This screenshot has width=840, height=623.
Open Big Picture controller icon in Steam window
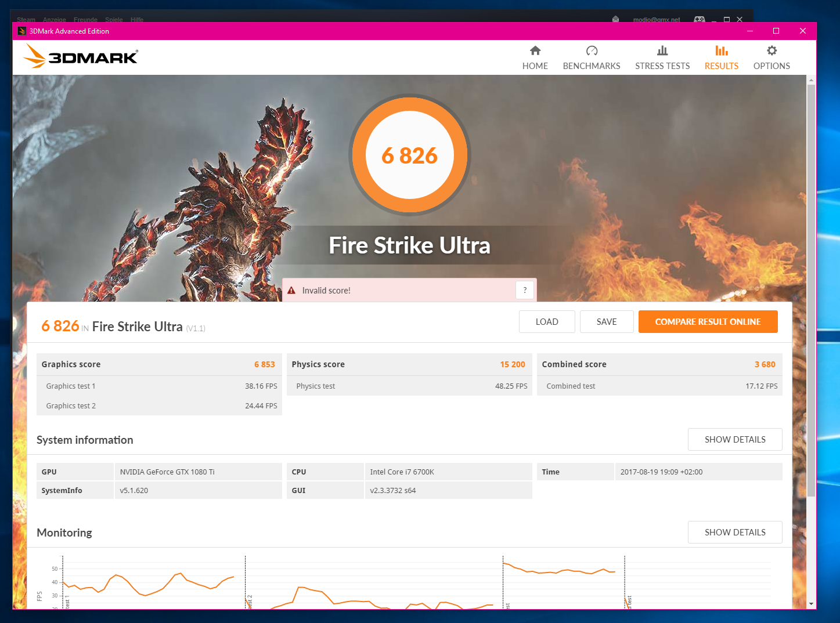pos(700,19)
